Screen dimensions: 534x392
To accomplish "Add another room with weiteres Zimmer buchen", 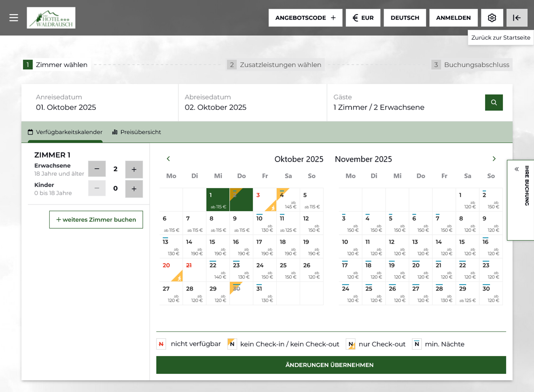I will [96, 219].
